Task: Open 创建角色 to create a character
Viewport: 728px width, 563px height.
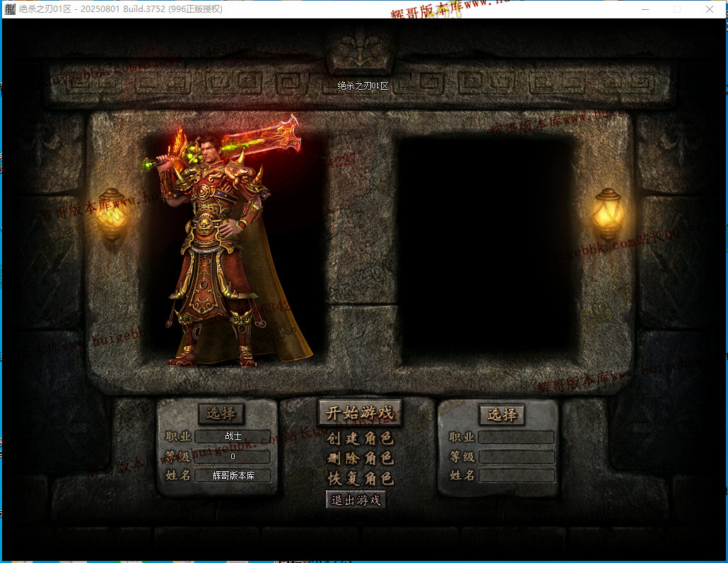Action: [x=360, y=439]
